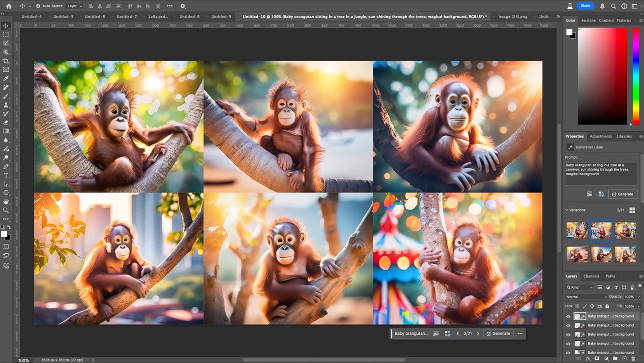644x363 pixels.
Task: Collapse the Variations section in Properties
Action: tap(566, 210)
